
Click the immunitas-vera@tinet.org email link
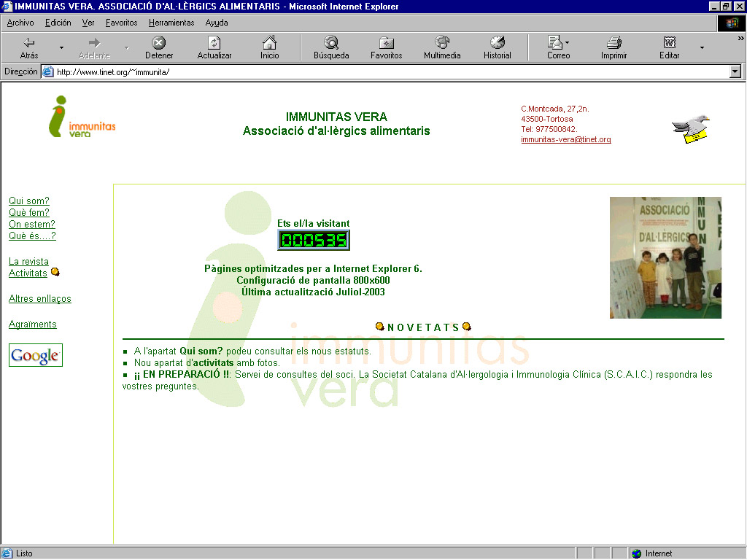(565, 139)
